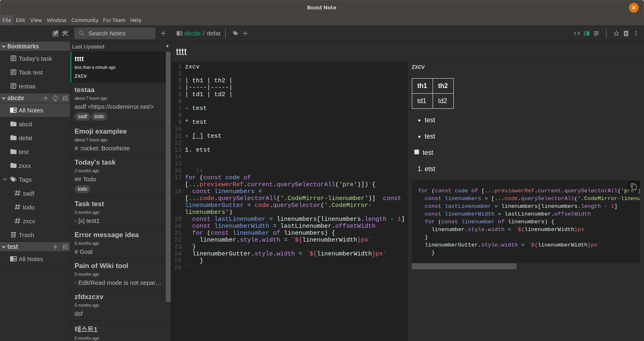Select the zxcv tag in sidebar
This screenshot has width=644, height=341.
coord(35,221)
